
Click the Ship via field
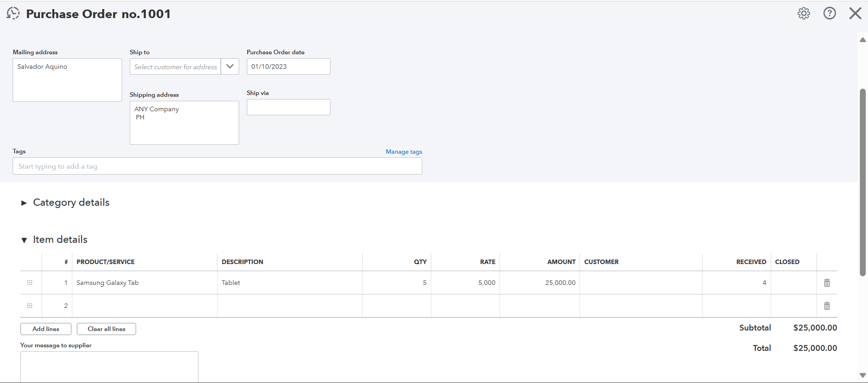point(288,107)
